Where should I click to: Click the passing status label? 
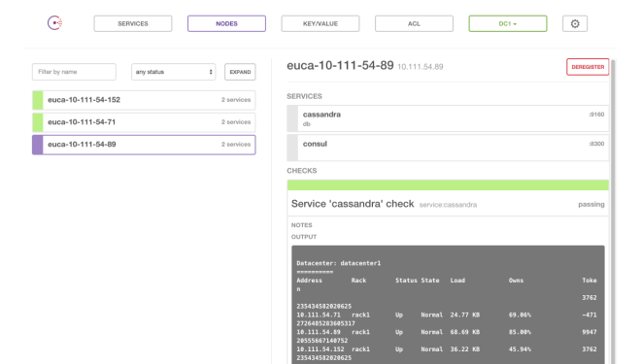click(x=591, y=204)
